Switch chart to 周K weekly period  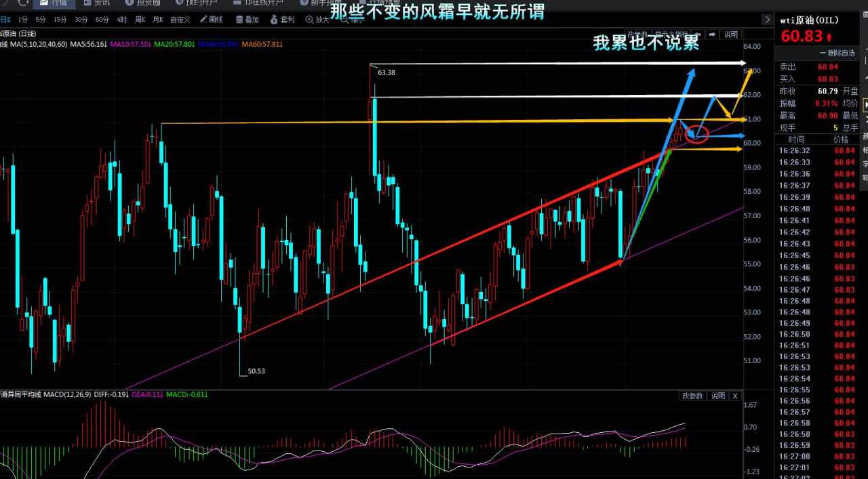(x=140, y=20)
